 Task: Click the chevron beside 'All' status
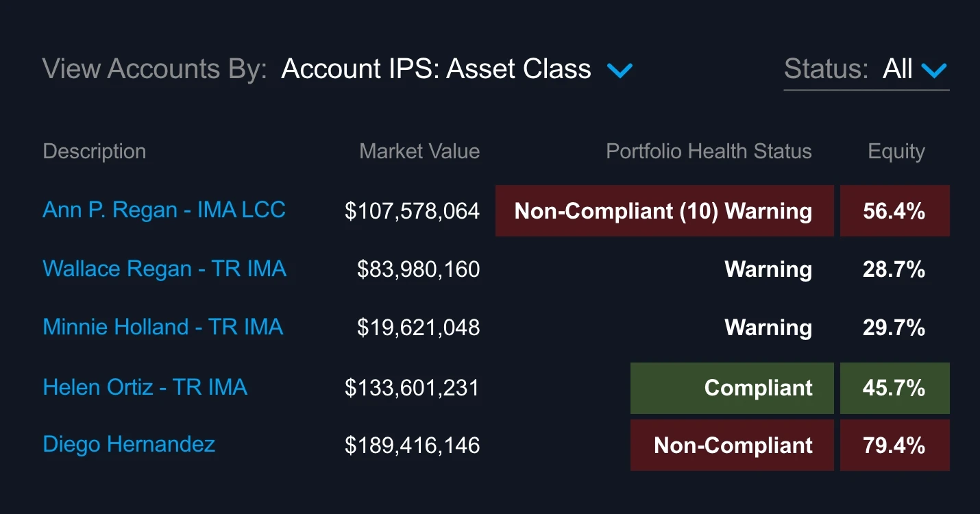[x=933, y=69]
